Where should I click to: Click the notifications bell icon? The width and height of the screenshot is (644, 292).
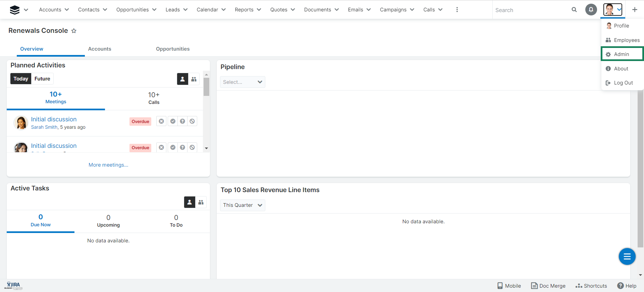[x=591, y=10]
